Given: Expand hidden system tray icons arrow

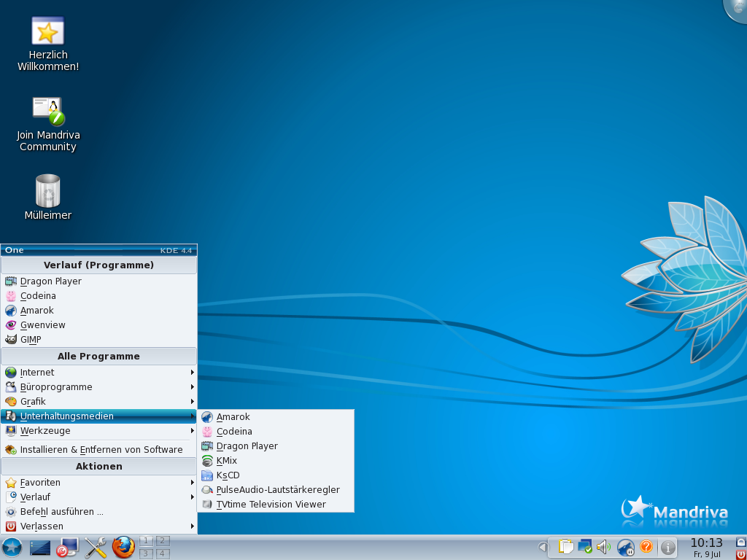Looking at the screenshot, I should coord(542,547).
